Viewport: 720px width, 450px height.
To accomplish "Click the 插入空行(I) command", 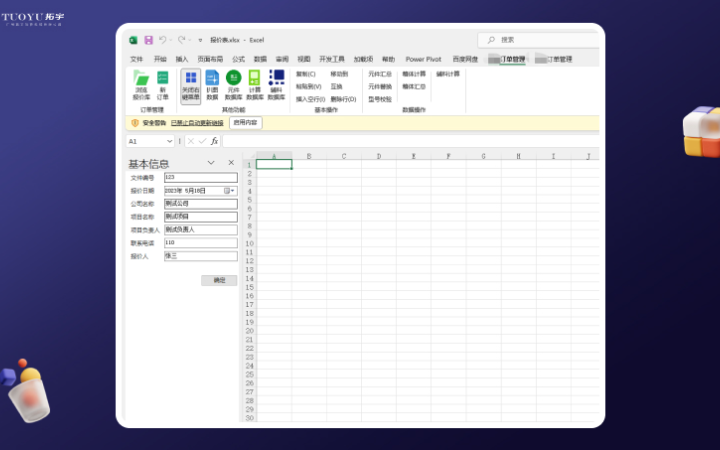I will pos(310,99).
